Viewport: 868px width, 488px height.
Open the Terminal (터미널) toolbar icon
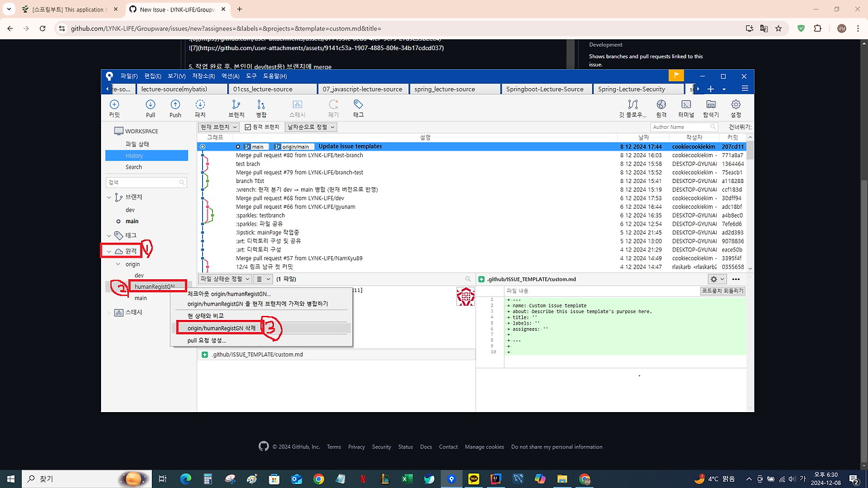point(686,104)
